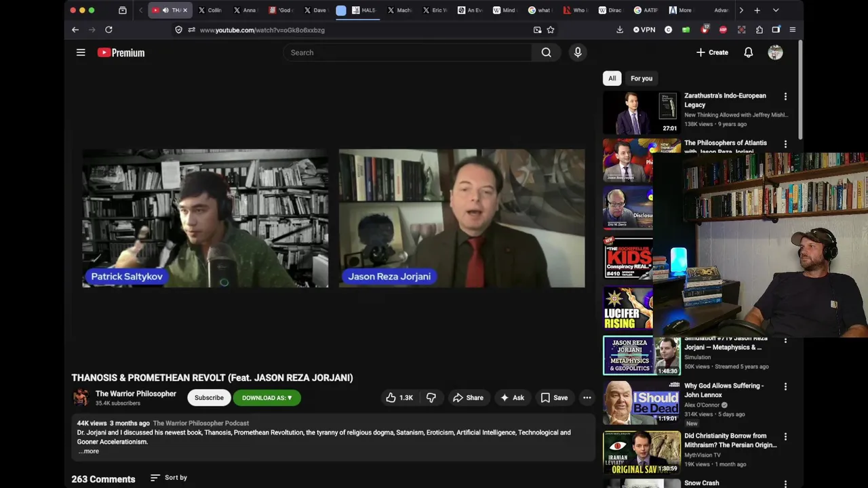Save the video to a playlist
Screen dimensions: 868x488
(x=554, y=398)
